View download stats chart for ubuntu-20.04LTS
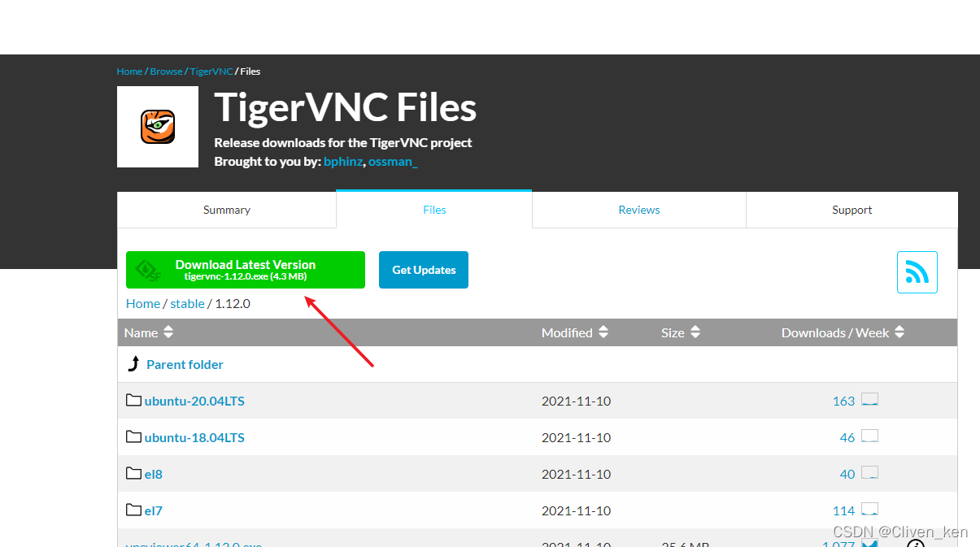Screen dimensions: 980x547 click(869, 400)
